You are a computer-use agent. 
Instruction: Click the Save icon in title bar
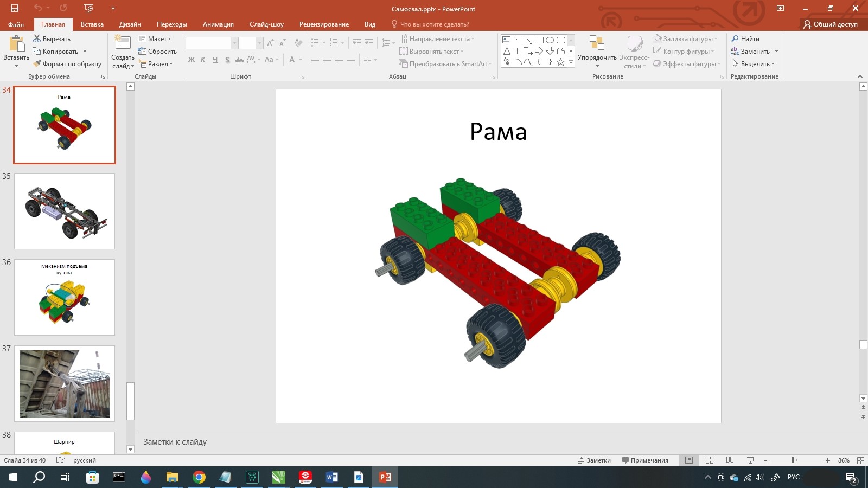pos(15,8)
